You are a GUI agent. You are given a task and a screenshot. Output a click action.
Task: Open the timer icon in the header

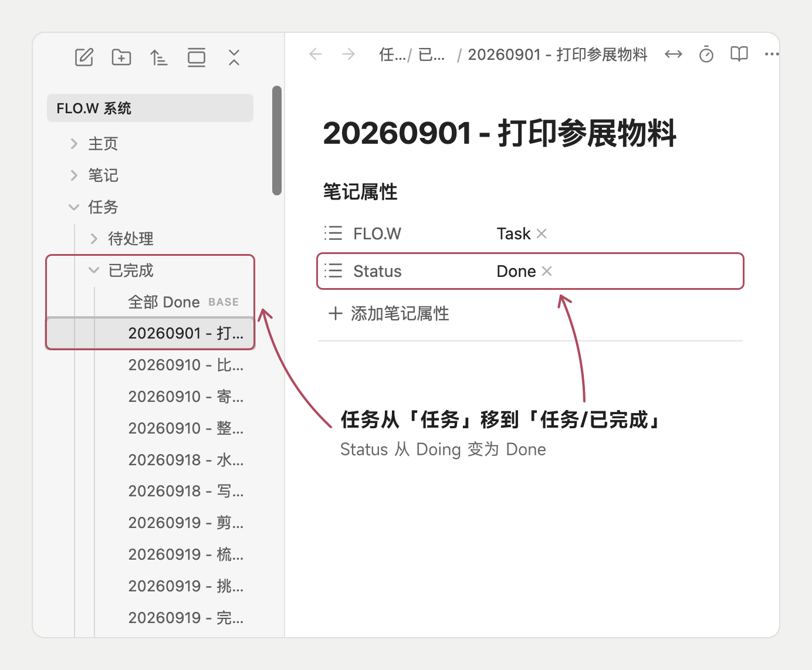706,55
